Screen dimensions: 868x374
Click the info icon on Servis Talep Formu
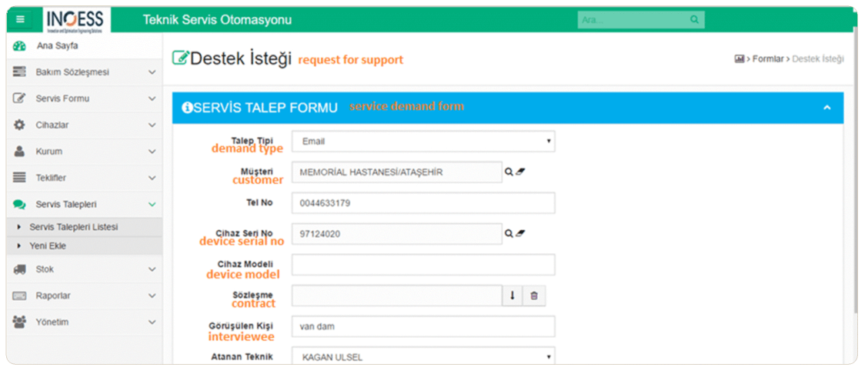pos(187,108)
